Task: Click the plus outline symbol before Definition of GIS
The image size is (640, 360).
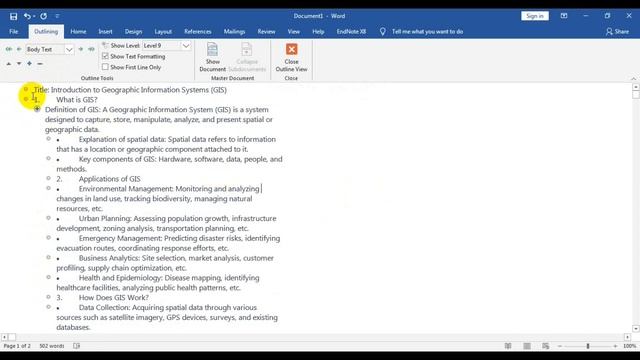Action: tap(37, 109)
